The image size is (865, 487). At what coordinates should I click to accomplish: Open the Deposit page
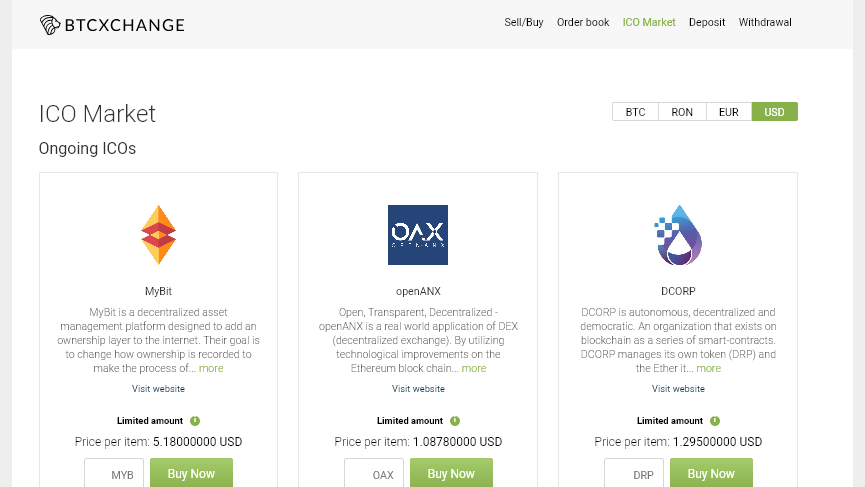(707, 23)
